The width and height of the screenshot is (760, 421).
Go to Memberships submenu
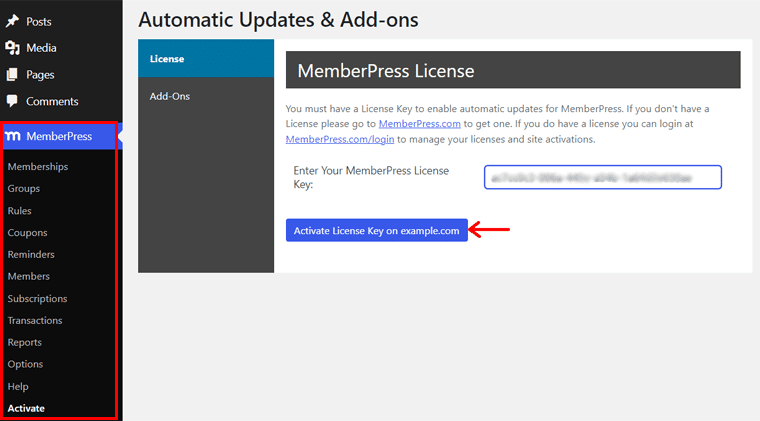(x=38, y=167)
